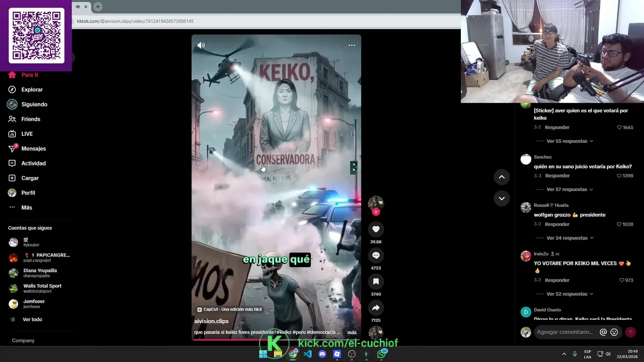Close the current TikTok browser tab

(86, 7)
